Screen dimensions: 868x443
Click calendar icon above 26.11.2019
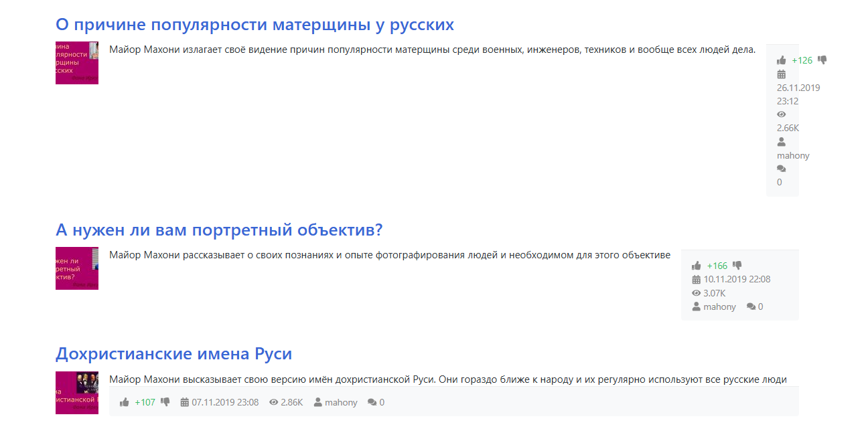(781, 74)
